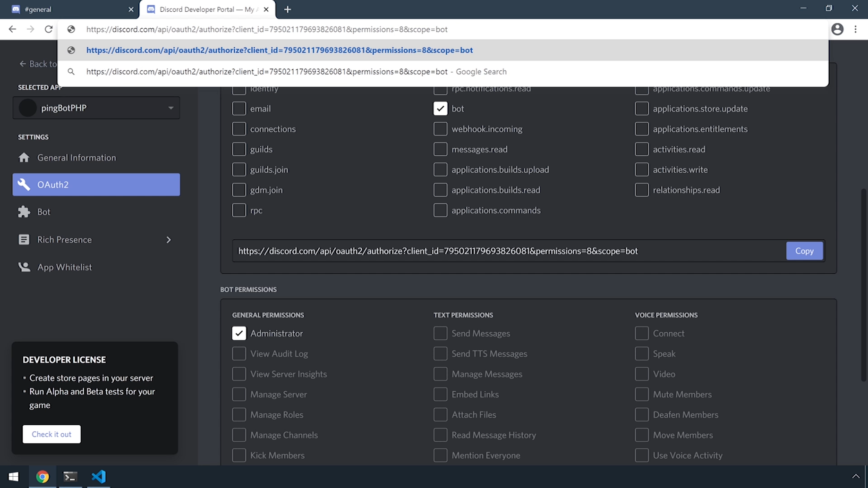868x488 pixels.
Task: Open Visual Studio Code from the taskbar
Action: coord(98,477)
